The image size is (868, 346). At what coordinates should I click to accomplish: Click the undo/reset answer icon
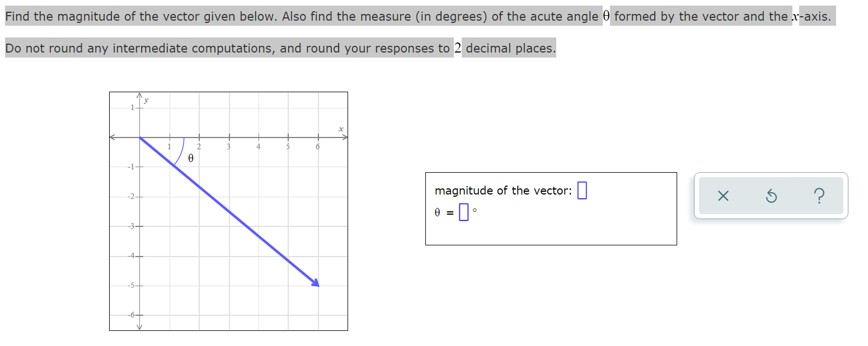pos(771,196)
